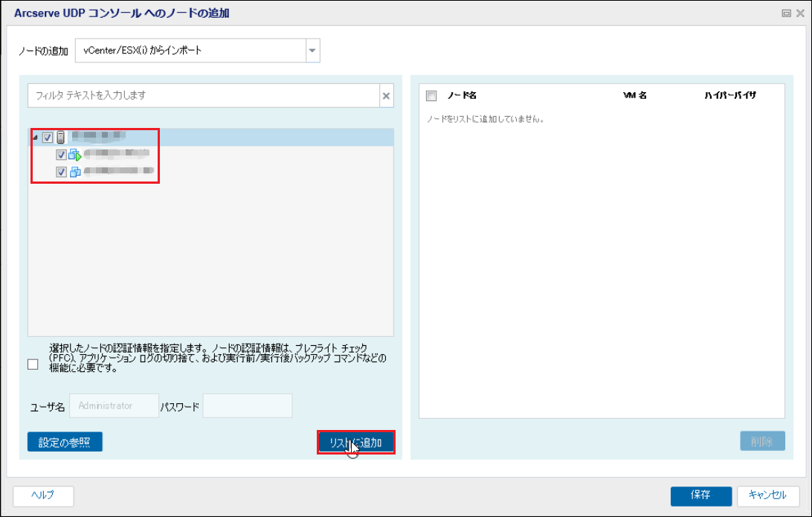Cancel with the キャンセル button
The image size is (812, 517).
click(767, 495)
